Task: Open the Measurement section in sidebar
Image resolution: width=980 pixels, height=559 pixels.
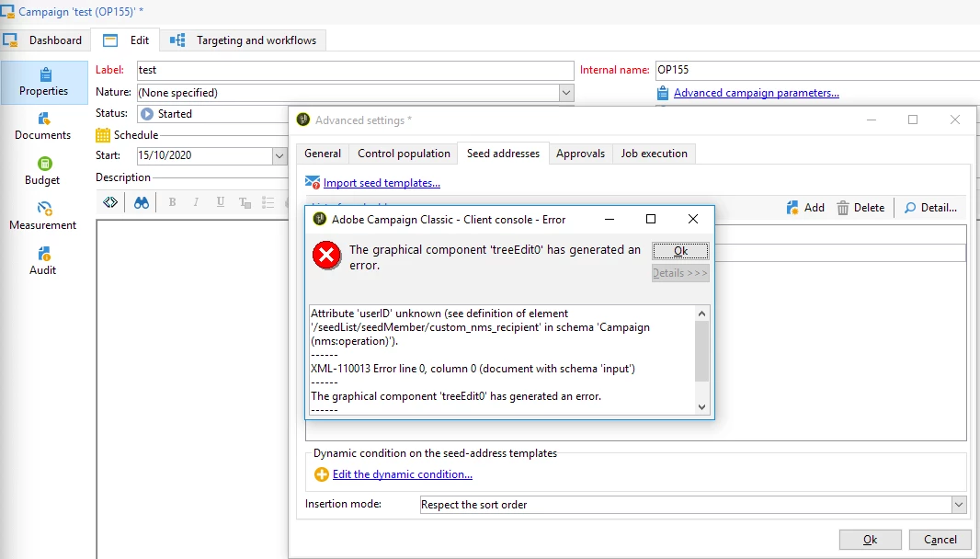Action: tap(43, 216)
